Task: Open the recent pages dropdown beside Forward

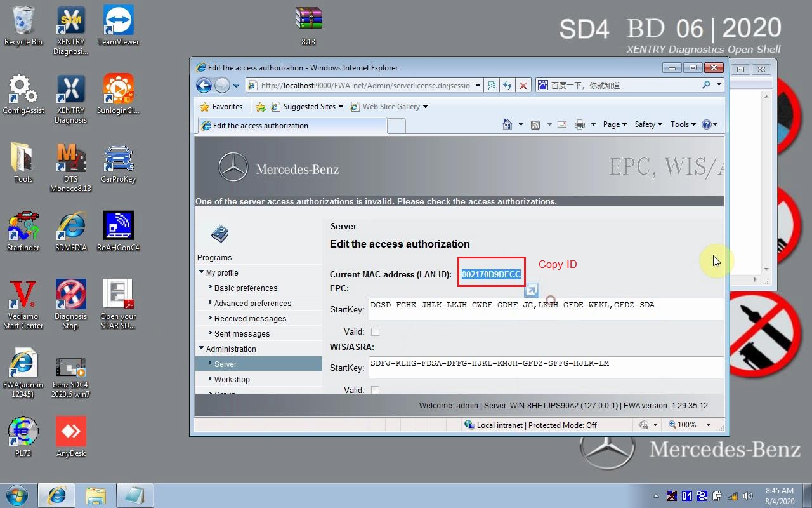Action: [x=236, y=85]
